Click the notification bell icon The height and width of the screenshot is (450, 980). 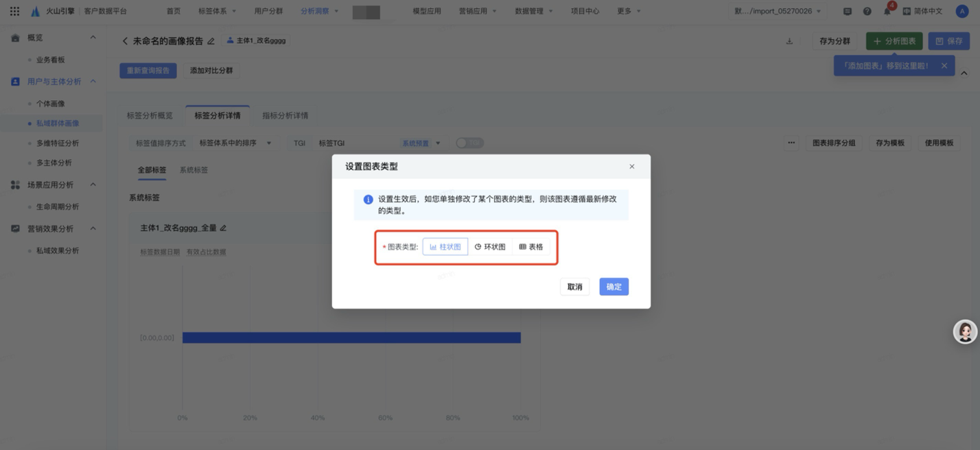coord(887,12)
